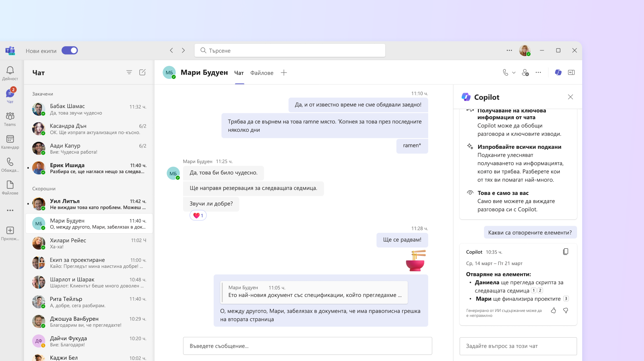Click the compose new chat icon
The width and height of the screenshot is (644, 361).
click(x=143, y=72)
